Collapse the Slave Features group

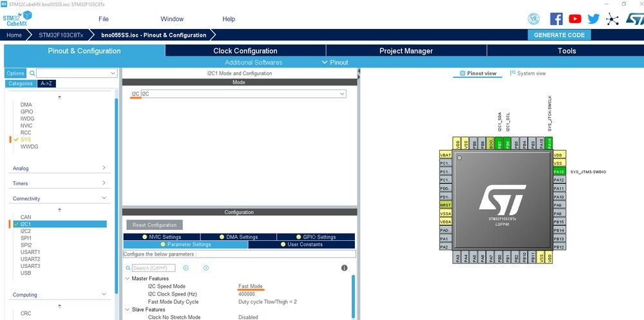[127, 309]
